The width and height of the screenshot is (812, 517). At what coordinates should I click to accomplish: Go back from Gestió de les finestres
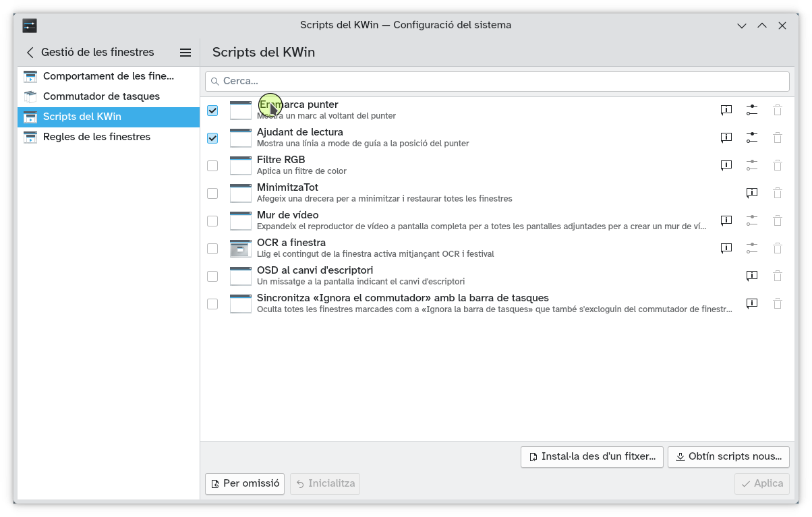30,52
